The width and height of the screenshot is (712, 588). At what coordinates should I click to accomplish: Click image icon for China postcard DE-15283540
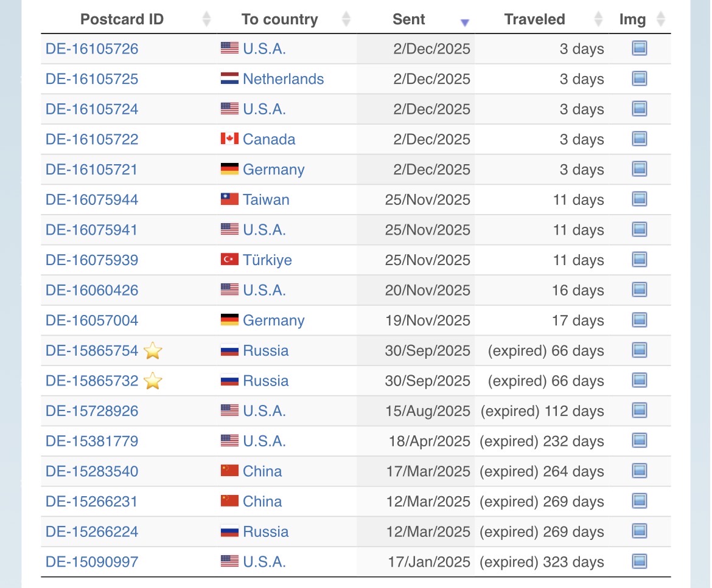pos(639,471)
